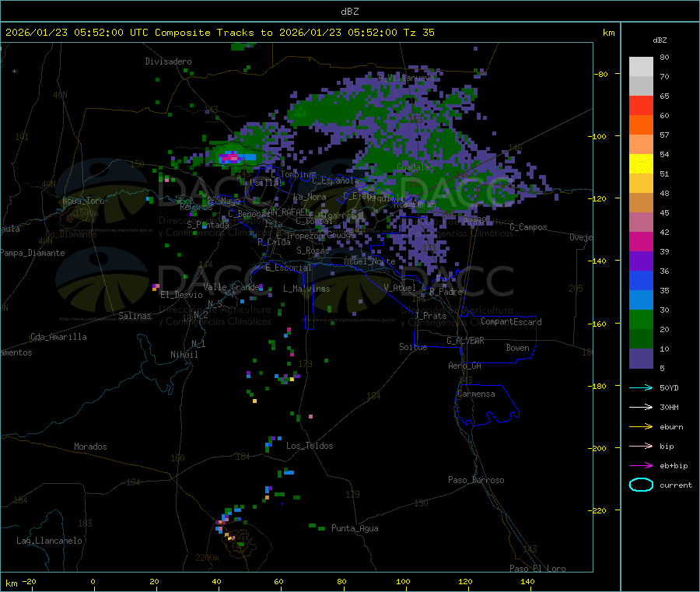Screen dimensions: 700x592
Task: Click the G_Campos map label
Action: point(528,227)
